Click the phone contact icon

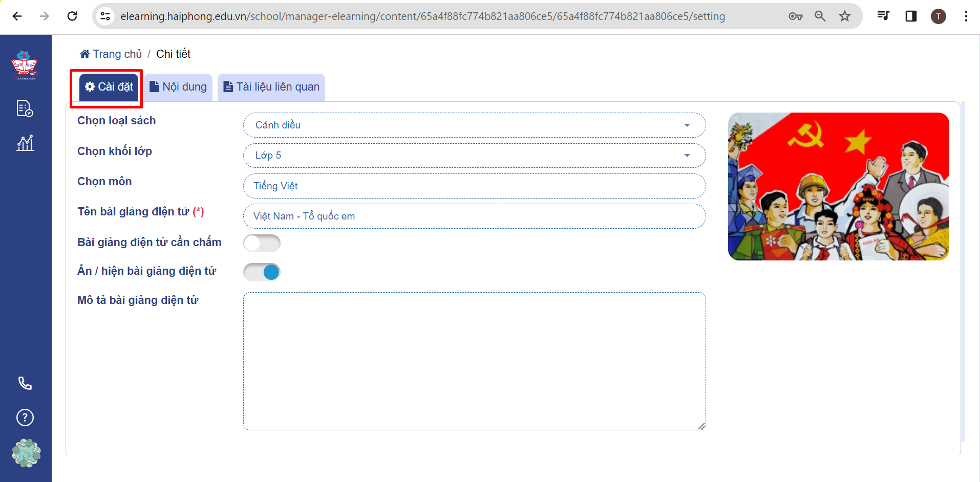[x=25, y=383]
